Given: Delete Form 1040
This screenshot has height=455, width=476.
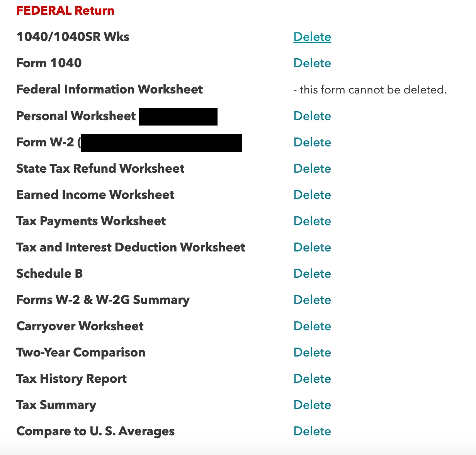Looking at the screenshot, I should 312,63.
